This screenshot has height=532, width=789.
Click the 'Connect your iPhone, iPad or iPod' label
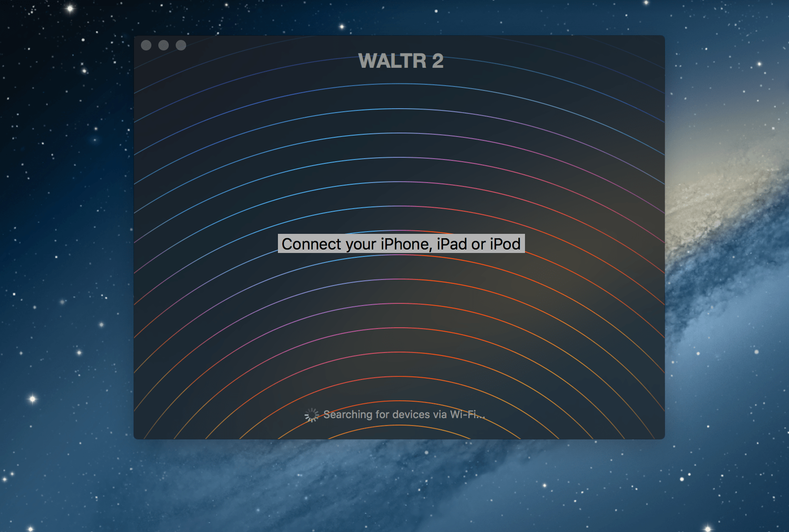tap(401, 244)
